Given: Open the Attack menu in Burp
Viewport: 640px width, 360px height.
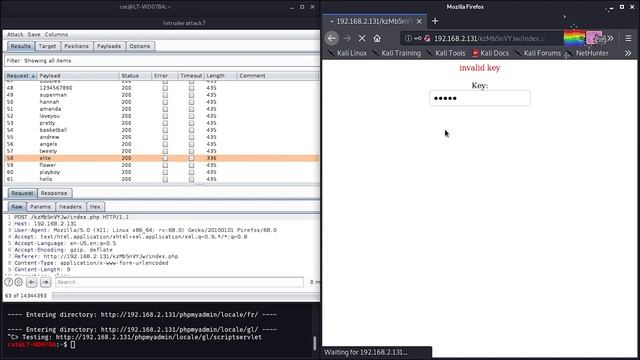Looking at the screenshot, I should click(x=15, y=35).
